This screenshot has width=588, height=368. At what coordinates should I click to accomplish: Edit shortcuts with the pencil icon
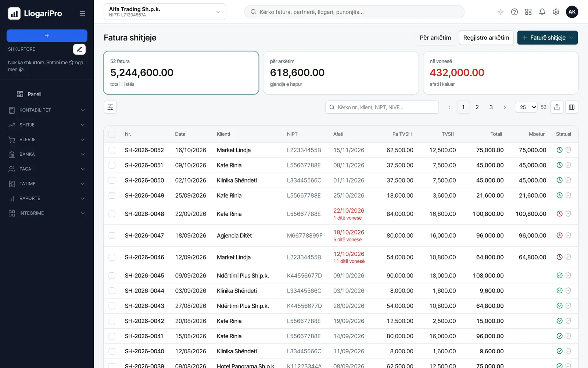pos(79,49)
